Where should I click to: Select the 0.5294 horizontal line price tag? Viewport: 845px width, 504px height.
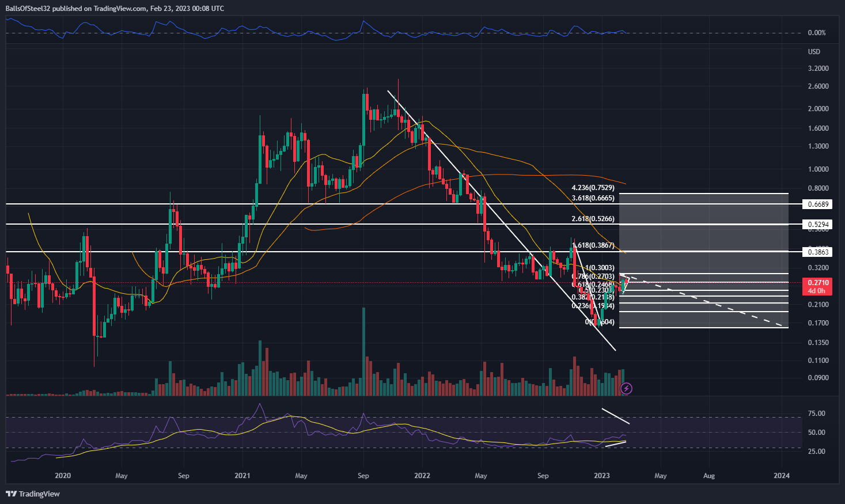point(818,224)
